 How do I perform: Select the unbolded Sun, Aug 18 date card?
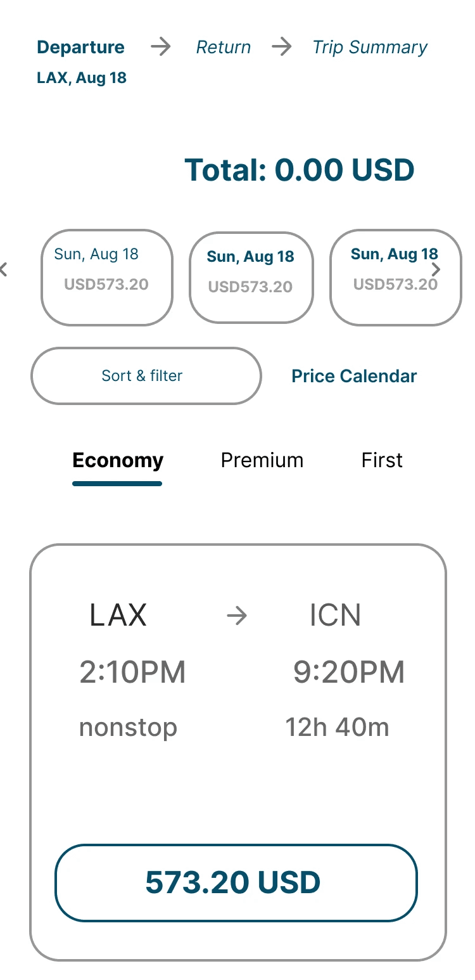107,278
